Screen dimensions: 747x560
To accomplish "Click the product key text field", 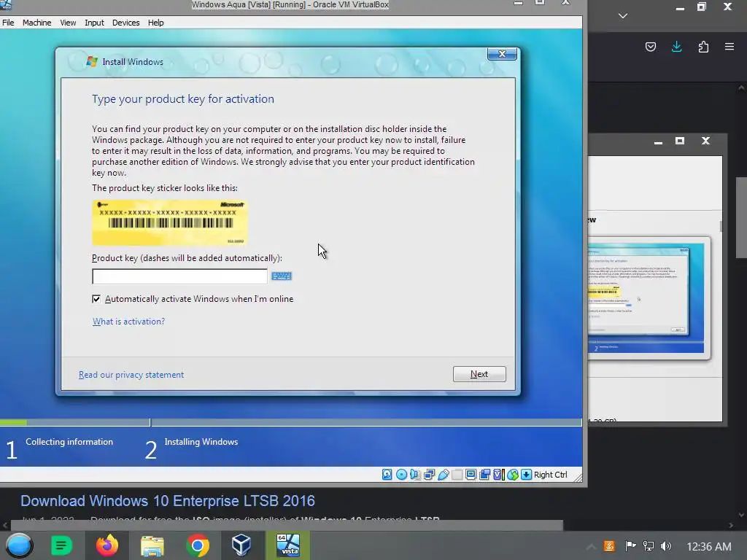I will coord(179,276).
